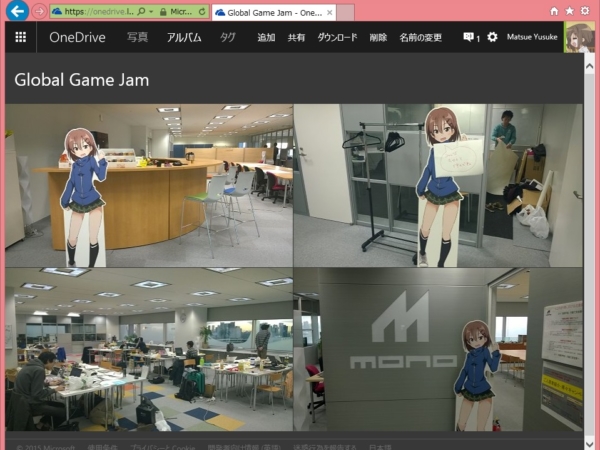This screenshot has width=600, height=450.
Task: Click the OneDrive logo text
Action: [x=77, y=37]
